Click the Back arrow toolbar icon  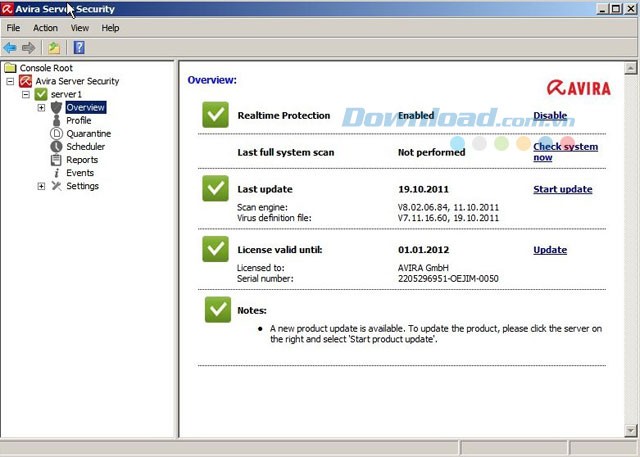tap(10, 48)
